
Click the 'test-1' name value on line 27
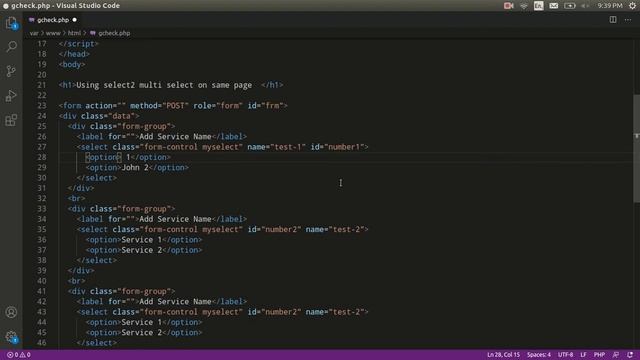point(288,147)
